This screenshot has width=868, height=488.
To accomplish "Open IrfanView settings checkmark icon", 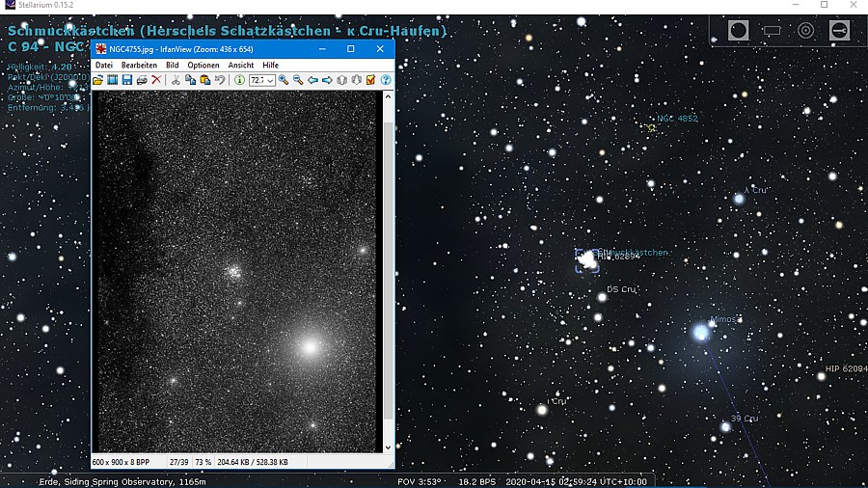I will click(371, 80).
